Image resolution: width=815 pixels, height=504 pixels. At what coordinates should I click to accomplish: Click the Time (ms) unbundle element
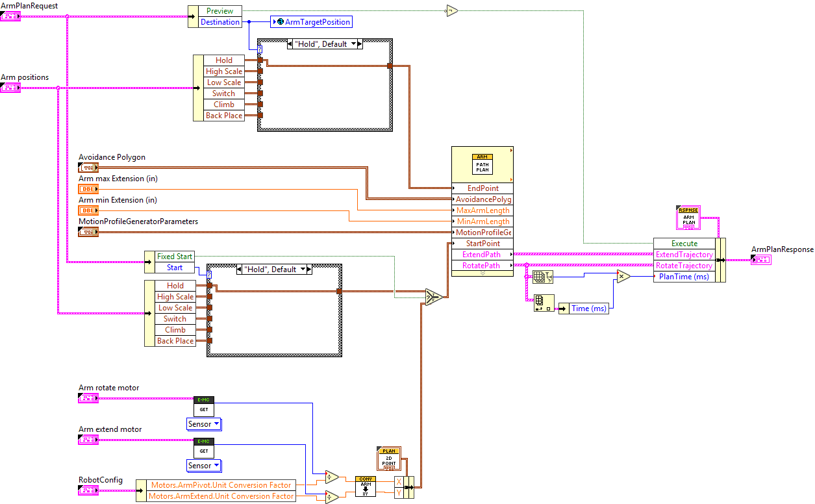point(589,309)
